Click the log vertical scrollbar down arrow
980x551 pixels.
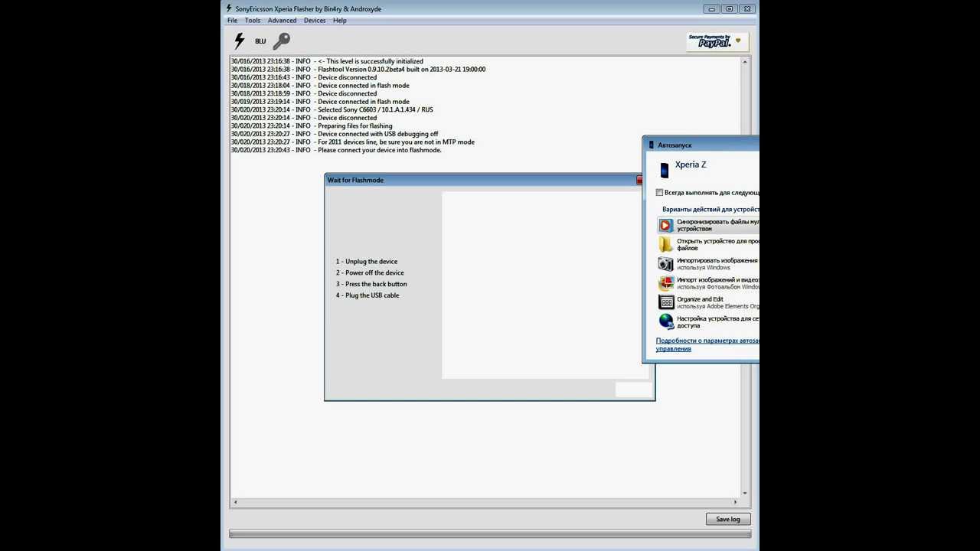coord(744,494)
